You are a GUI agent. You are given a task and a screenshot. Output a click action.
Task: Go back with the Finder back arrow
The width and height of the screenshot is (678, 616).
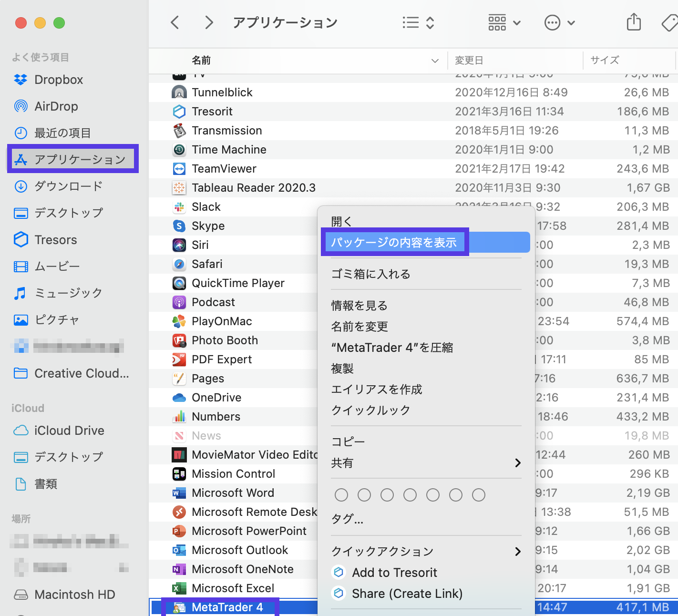pyautogui.click(x=175, y=22)
